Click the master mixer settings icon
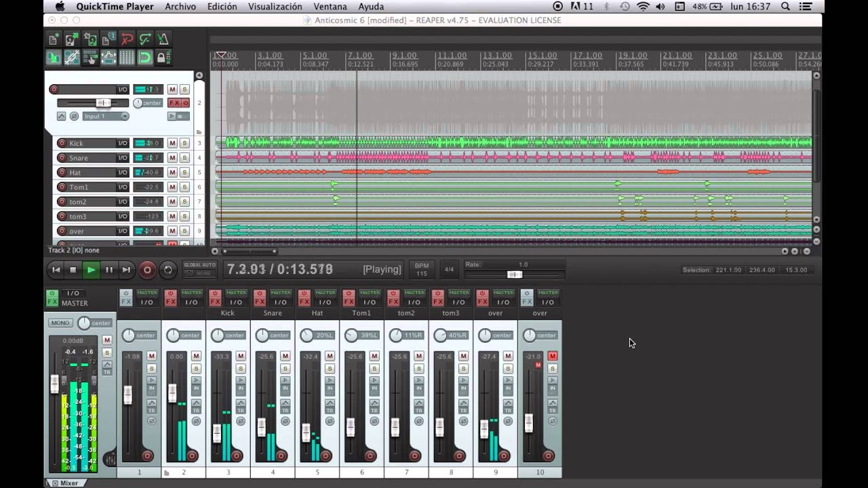Viewport: 868px width, 488px height. coord(109,460)
